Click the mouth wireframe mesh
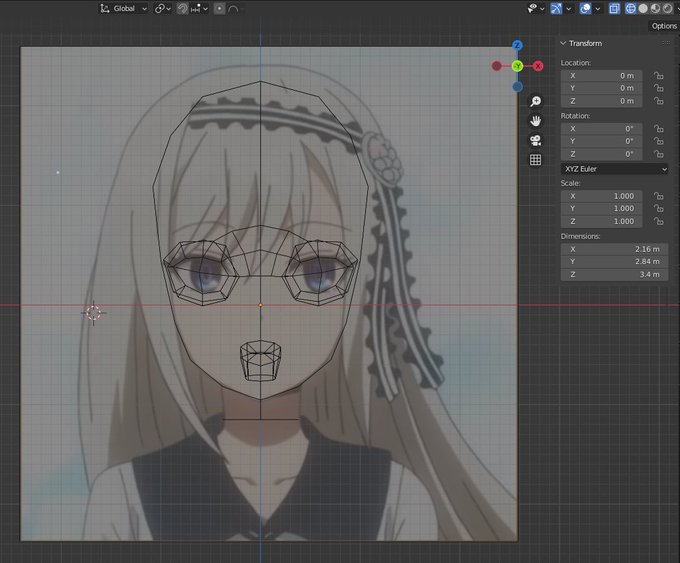 (x=260, y=361)
